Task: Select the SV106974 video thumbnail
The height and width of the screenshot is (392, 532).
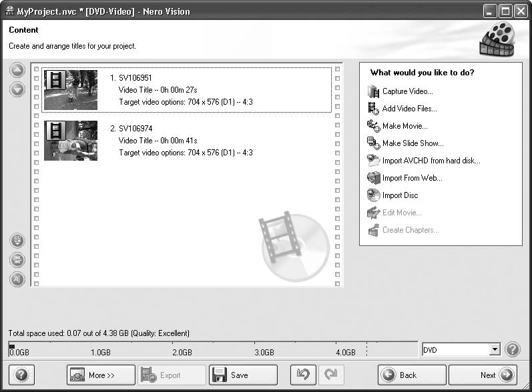Action: [71, 141]
